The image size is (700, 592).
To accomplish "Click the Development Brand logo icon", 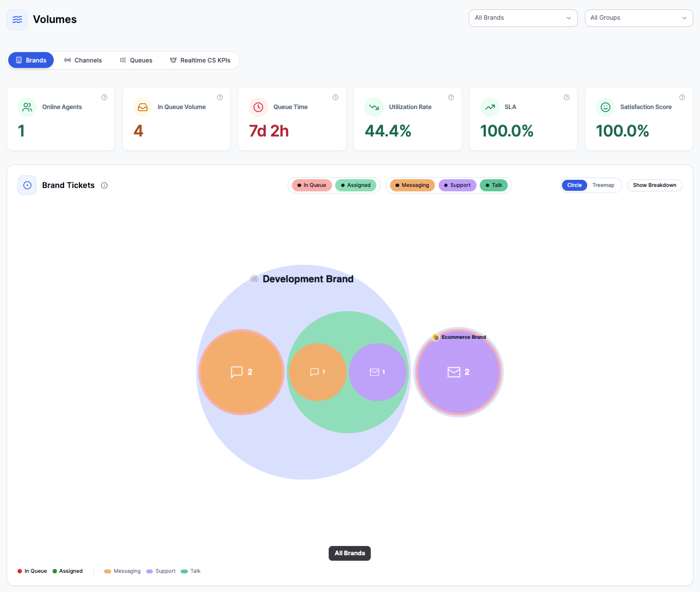I will pos(254,279).
